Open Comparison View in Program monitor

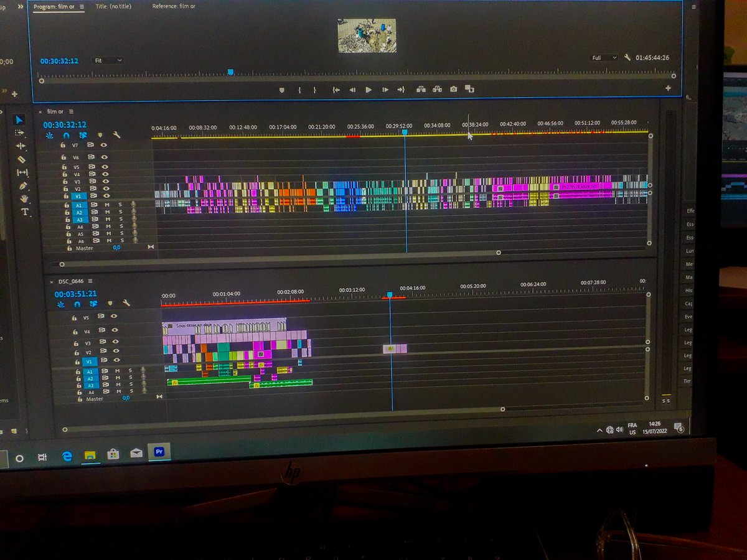point(469,90)
